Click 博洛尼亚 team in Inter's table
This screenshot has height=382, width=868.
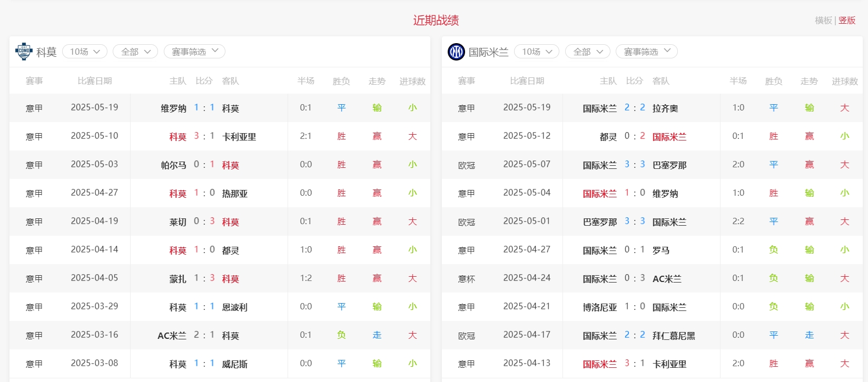pyautogui.click(x=599, y=307)
